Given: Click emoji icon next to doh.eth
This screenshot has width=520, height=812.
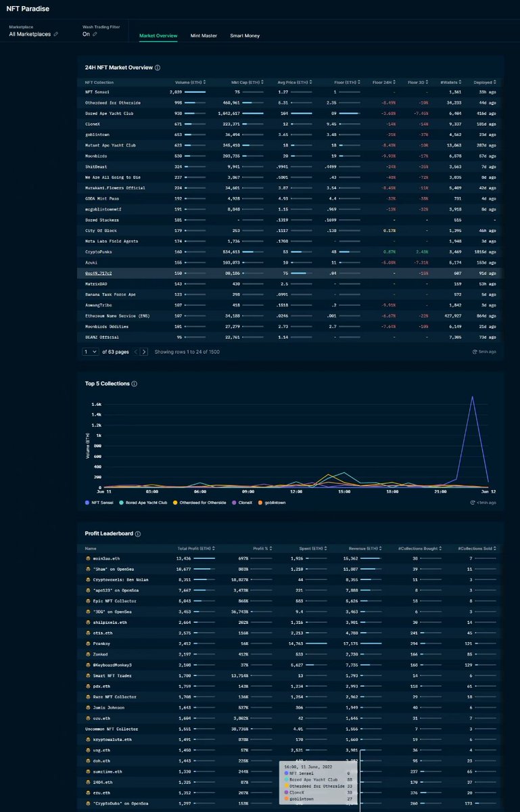Looking at the screenshot, I should click(x=88, y=761).
